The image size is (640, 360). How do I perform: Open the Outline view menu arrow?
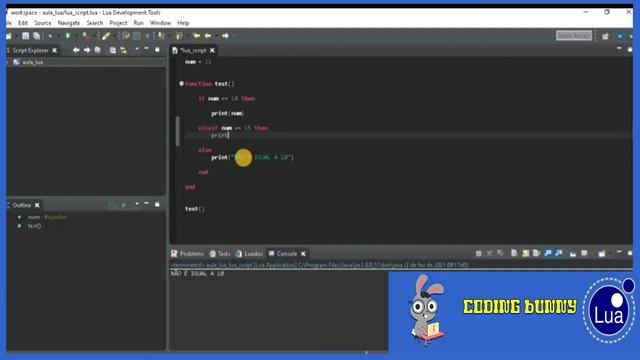[137, 204]
